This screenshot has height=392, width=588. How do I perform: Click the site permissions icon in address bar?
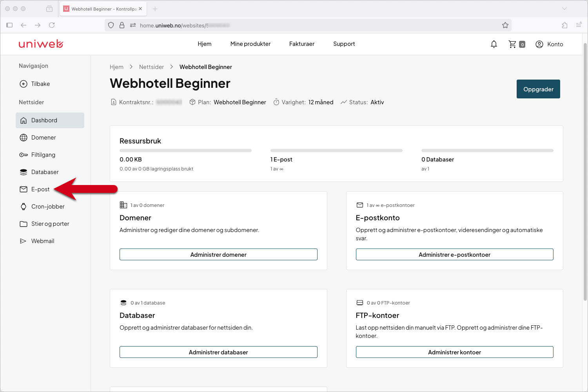tap(133, 25)
